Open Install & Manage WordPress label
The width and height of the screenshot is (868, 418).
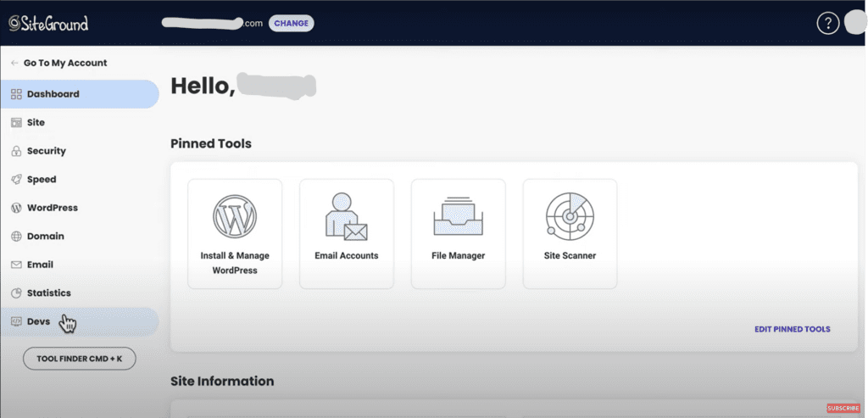pos(235,263)
